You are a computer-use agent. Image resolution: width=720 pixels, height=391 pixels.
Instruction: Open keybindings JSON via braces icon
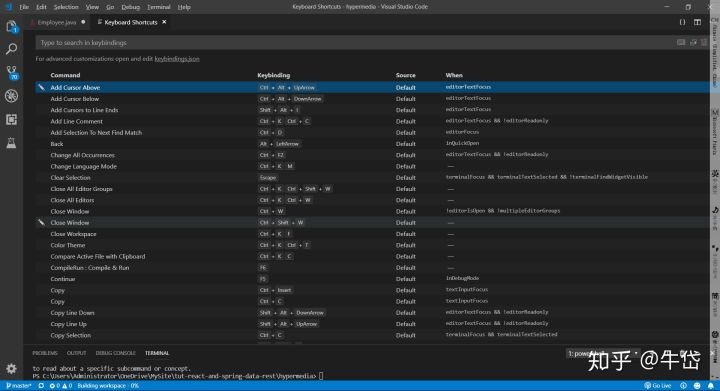coord(682,22)
